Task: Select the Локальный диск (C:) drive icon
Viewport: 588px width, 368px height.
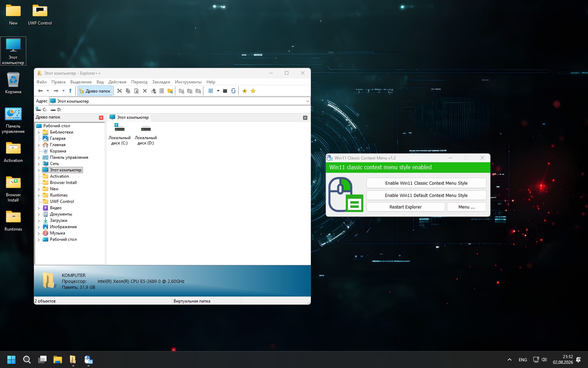Action: pos(119,134)
